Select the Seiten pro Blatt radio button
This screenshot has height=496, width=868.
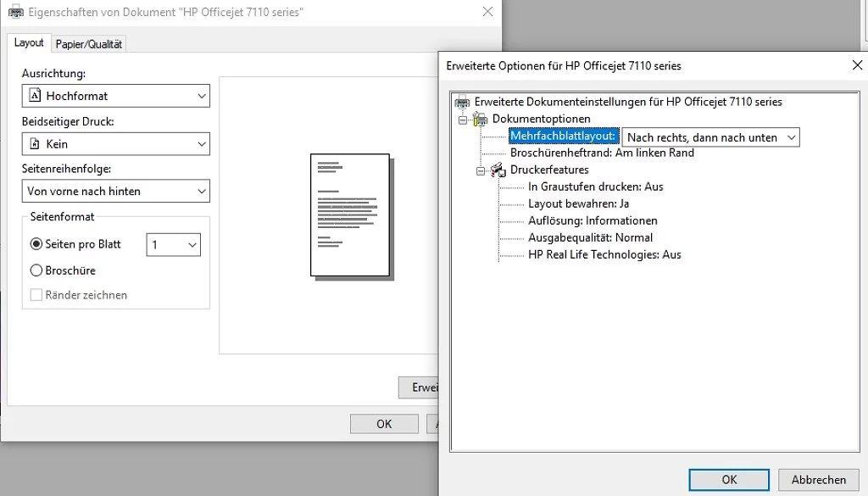pos(36,244)
